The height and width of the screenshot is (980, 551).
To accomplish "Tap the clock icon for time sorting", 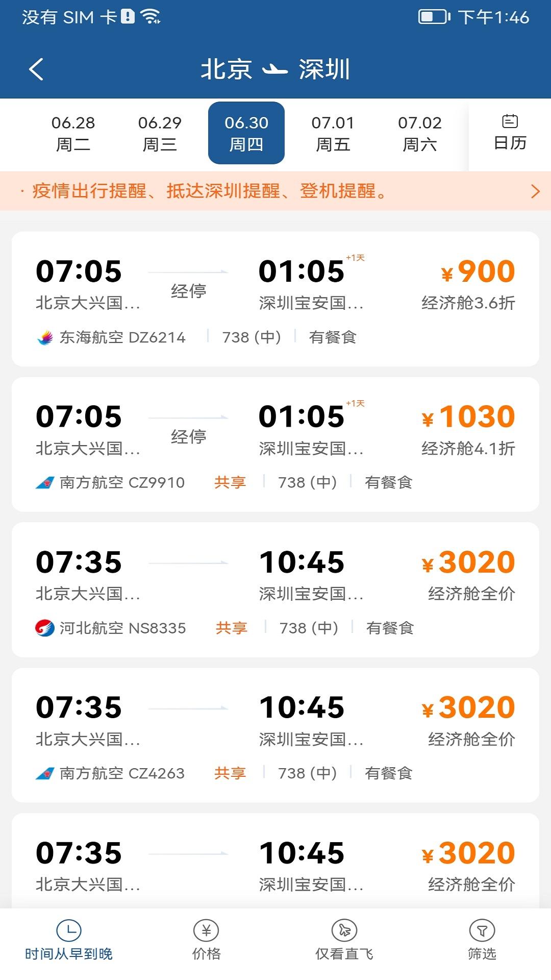I will [x=69, y=930].
